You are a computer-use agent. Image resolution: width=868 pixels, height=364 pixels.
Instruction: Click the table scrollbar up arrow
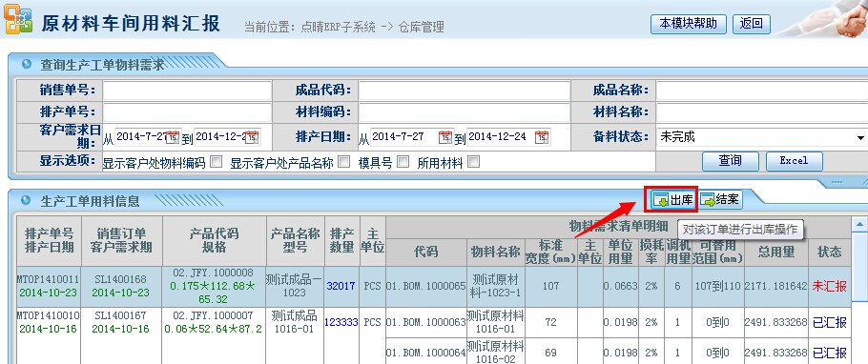[859, 224]
